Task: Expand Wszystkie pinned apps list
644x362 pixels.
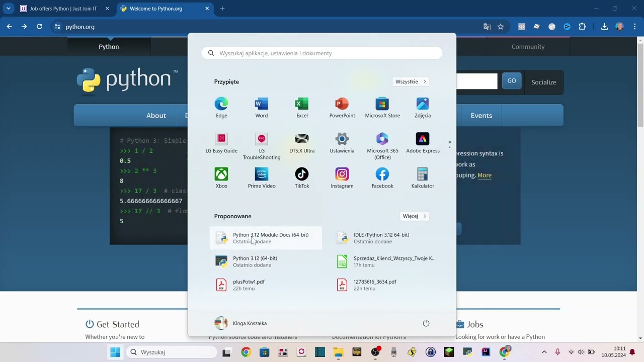Action: click(x=411, y=81)
